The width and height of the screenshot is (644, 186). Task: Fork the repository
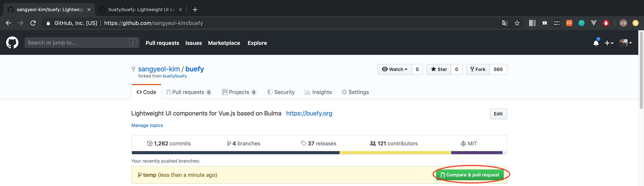click(478, 69)
